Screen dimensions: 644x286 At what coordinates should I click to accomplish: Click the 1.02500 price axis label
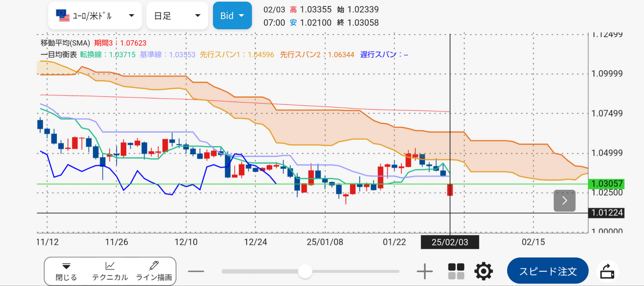click(608, 193)
